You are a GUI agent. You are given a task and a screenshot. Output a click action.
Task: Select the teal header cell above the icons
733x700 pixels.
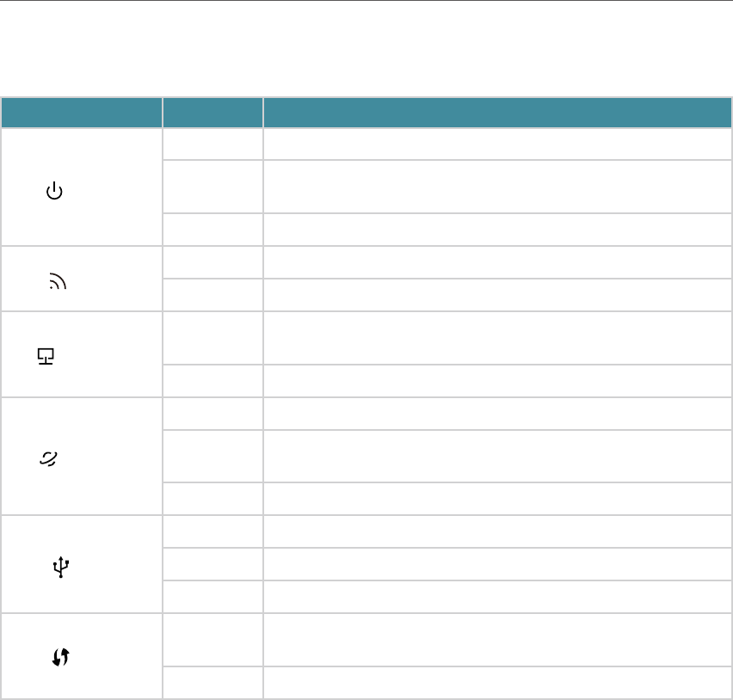point(82,112)
